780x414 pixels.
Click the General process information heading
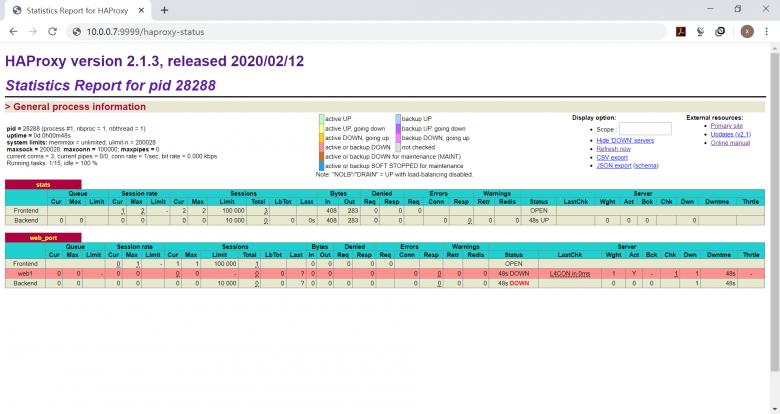(x=79, y=106)
